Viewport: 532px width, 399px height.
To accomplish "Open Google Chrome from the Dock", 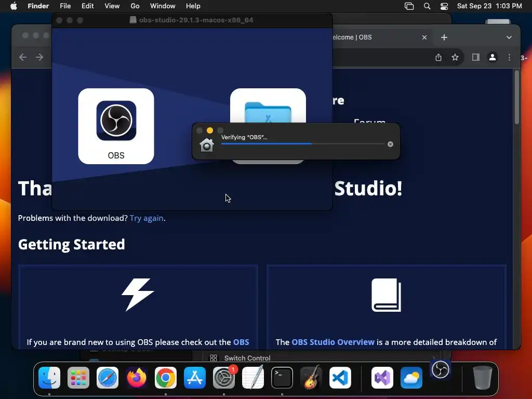I will [166, 378].
